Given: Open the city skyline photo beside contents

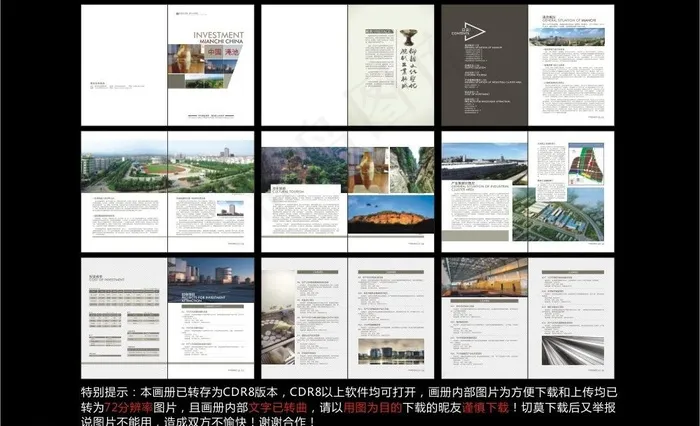Looking at the screenshot, I should point(572,37).
